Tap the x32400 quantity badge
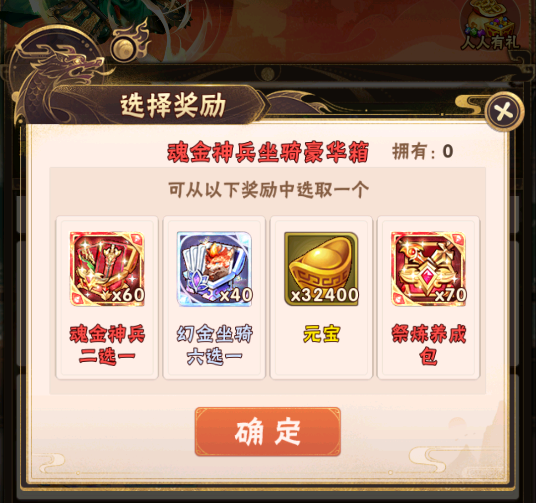 point(324,295)
